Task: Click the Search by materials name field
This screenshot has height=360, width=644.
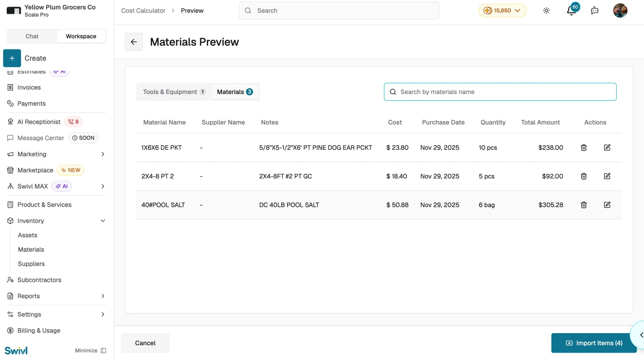Action: tap(500, 92)
